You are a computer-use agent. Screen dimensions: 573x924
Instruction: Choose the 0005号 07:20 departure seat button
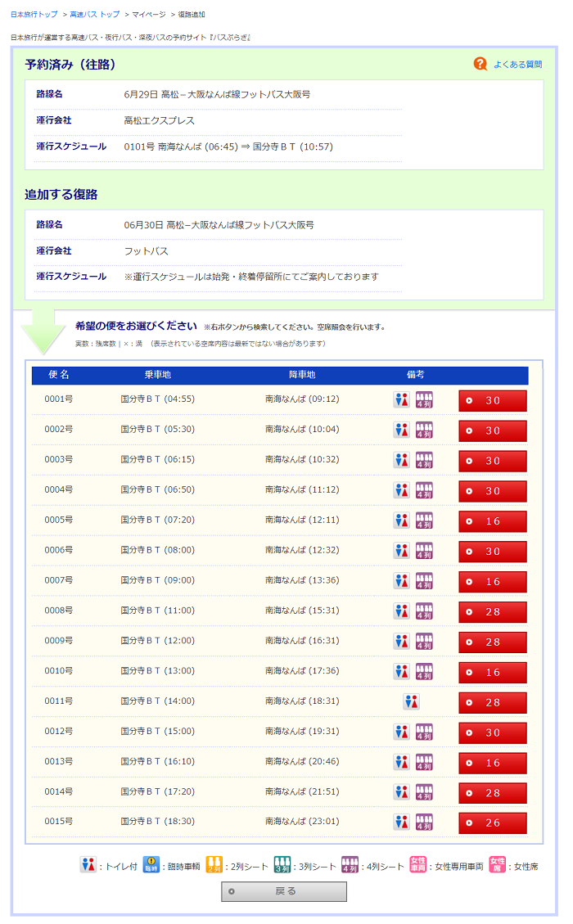click(492, 521)
